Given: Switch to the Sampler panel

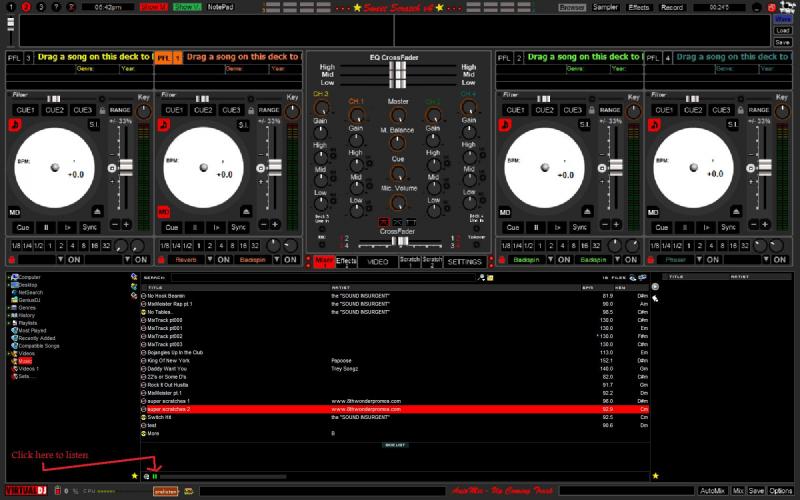Looking at the screenshot, I should (606, 7).
